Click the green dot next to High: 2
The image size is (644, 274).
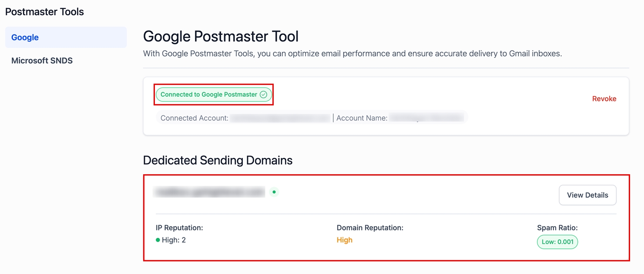(x=158, y=240)
